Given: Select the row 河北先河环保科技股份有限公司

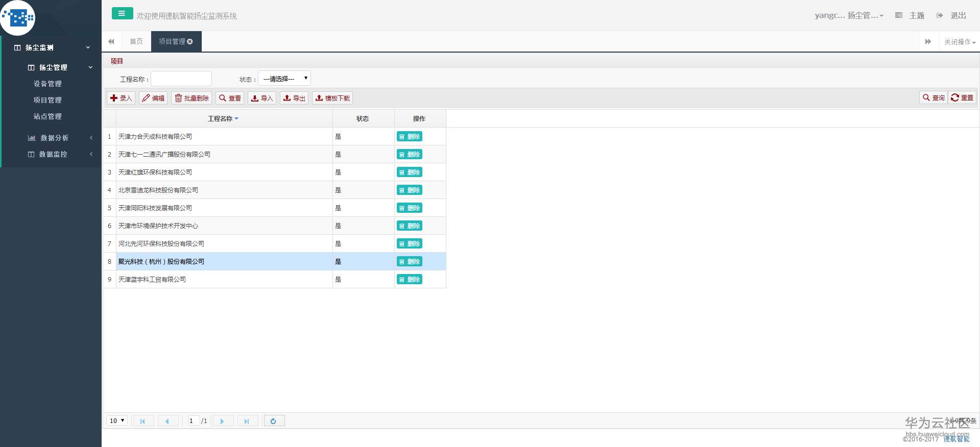Looking at the screenshot, I should click(275, 244).
